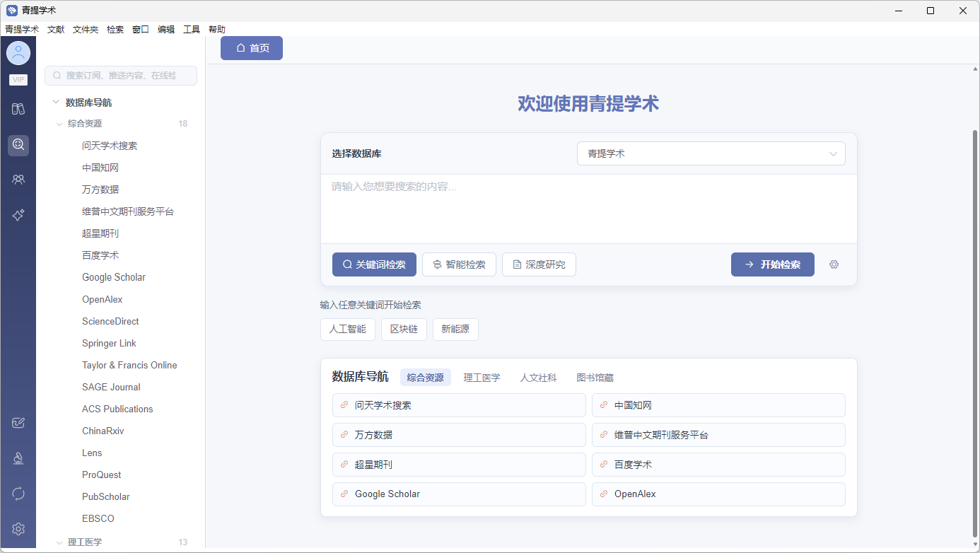
Task: Click the main page vertical scrollbar thumb
Action: 976,332
